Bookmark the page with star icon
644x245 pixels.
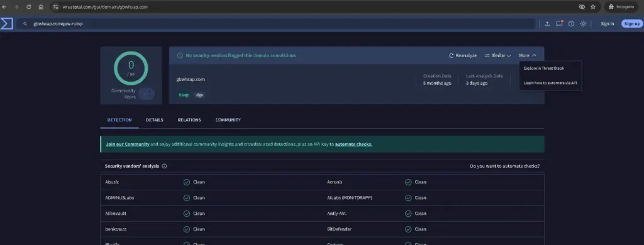[593, 7]
